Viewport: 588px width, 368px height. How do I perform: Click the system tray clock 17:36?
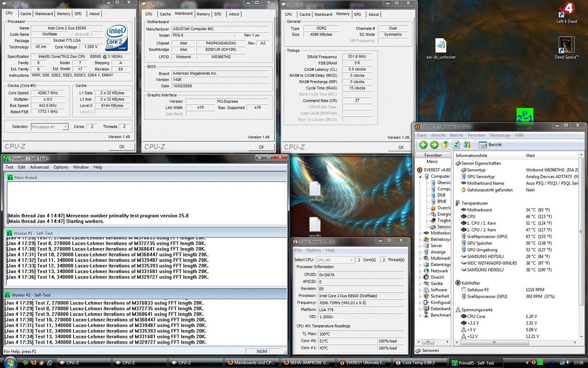578,363
